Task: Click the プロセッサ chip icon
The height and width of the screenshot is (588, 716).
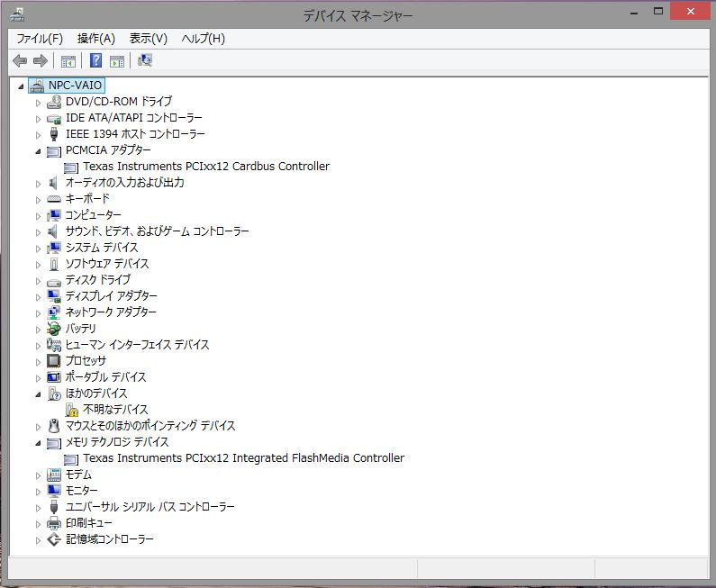Action: tap(54, 361)
